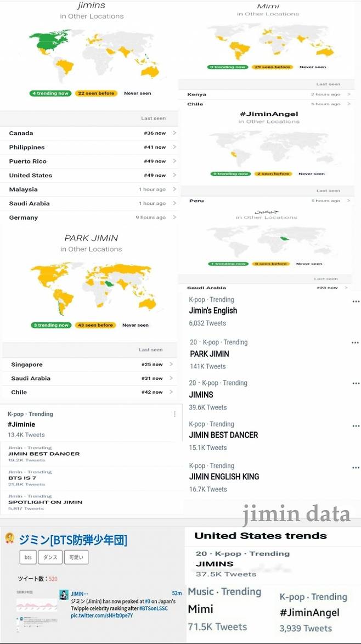Click the tweet's chart image thumbnail
The image size is (361, 644).
click(36, 606)
